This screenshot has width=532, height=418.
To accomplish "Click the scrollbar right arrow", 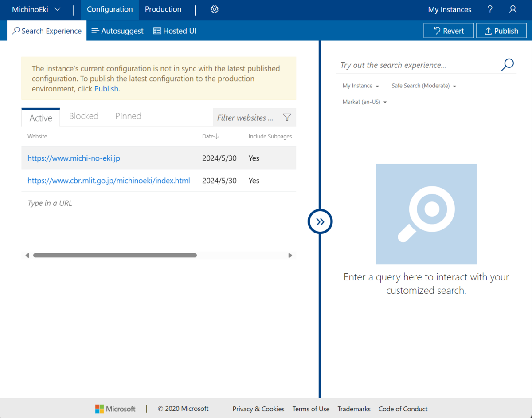I will pos(290,255).
